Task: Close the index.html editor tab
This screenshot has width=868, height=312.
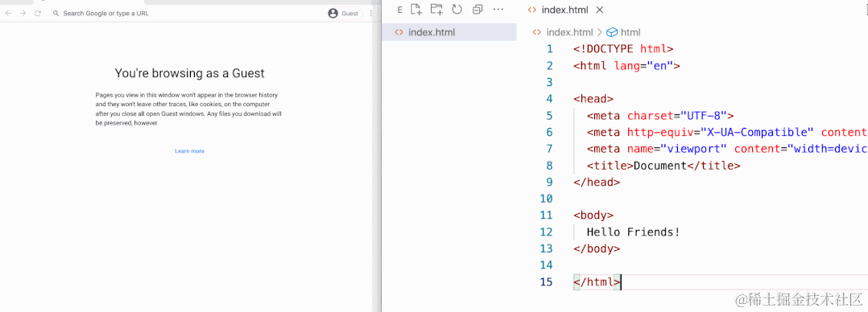Action: pos(600,10)
